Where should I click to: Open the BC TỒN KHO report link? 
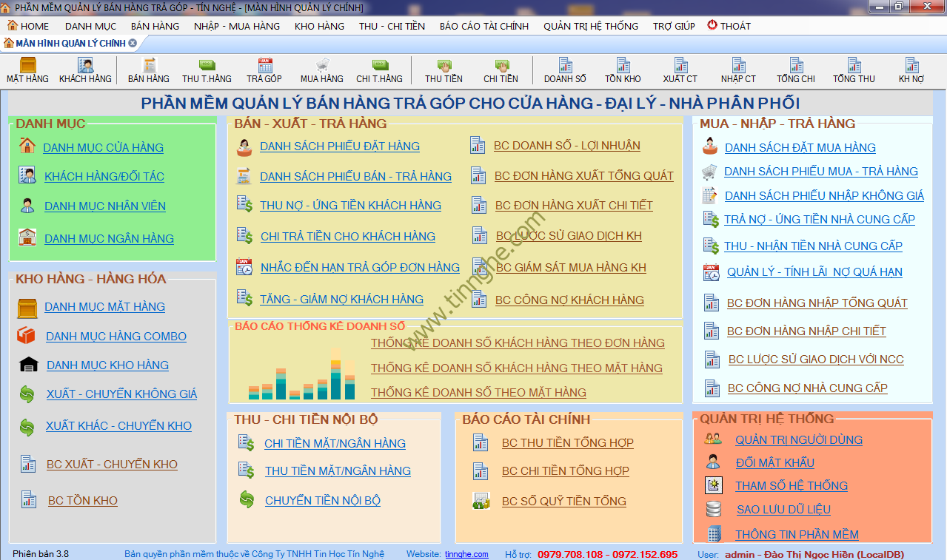[83, 501]
